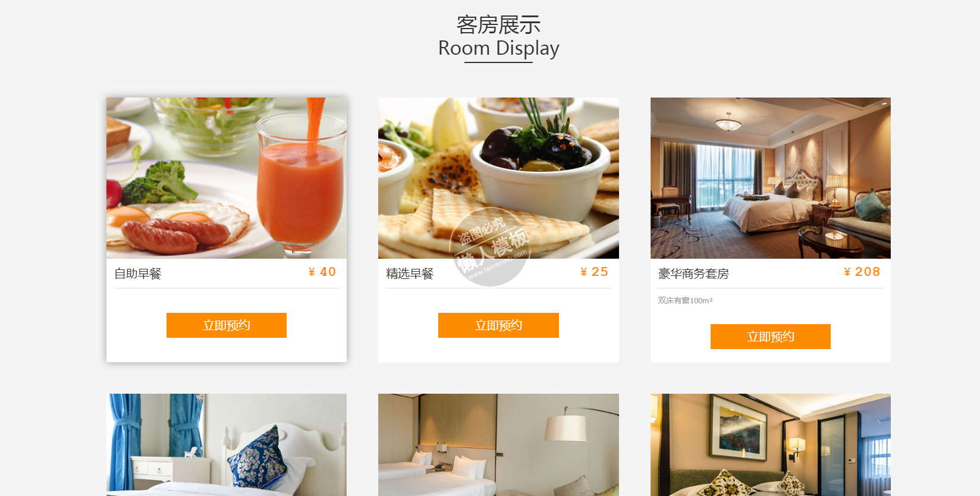Click the ¥ 25 price label
980x496 pixels.
pyautogui.click(x=594, y=272)
